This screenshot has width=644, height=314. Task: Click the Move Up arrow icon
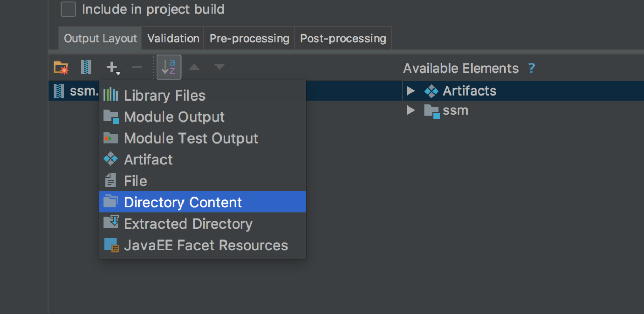click(194, 67)
